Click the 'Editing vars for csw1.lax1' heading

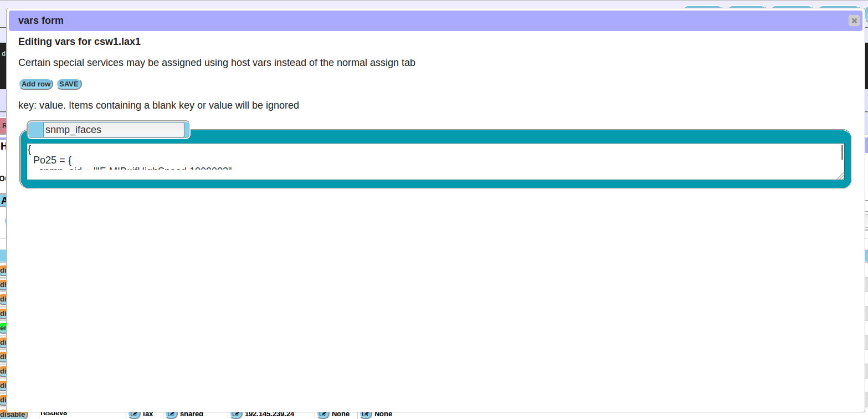79,42
